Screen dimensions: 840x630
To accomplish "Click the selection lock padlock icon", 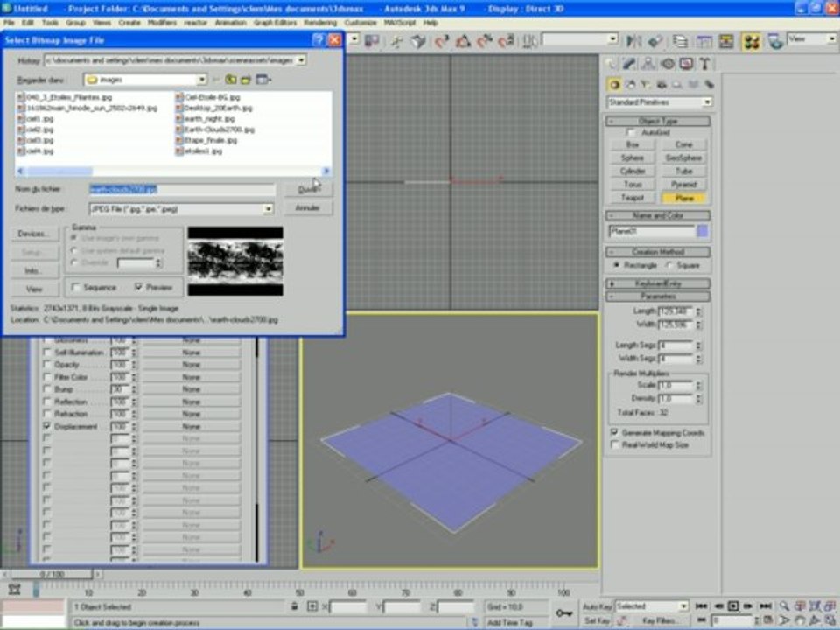I will (294, 606).
